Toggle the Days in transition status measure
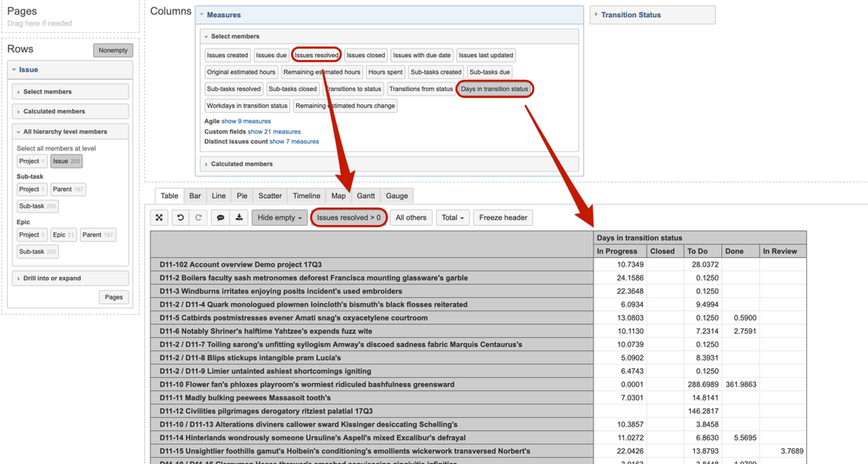The width and height of the screenshot is (868, 464). [x=494, y=89]
